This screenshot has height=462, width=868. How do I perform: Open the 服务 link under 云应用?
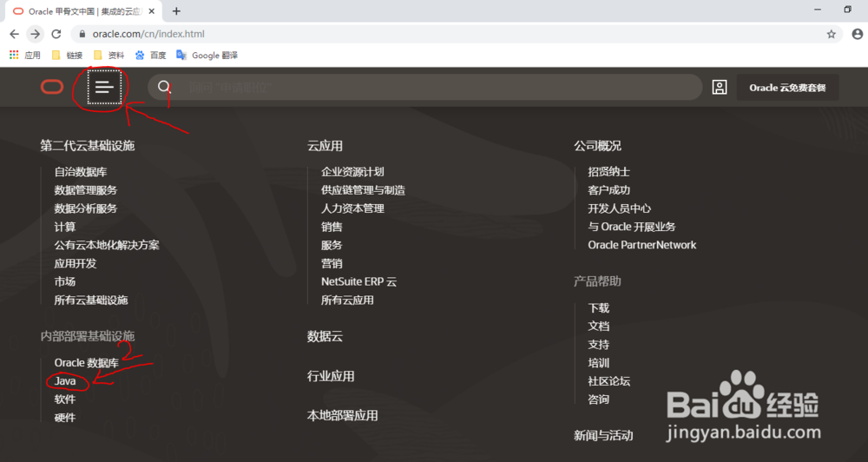point(332,245)
